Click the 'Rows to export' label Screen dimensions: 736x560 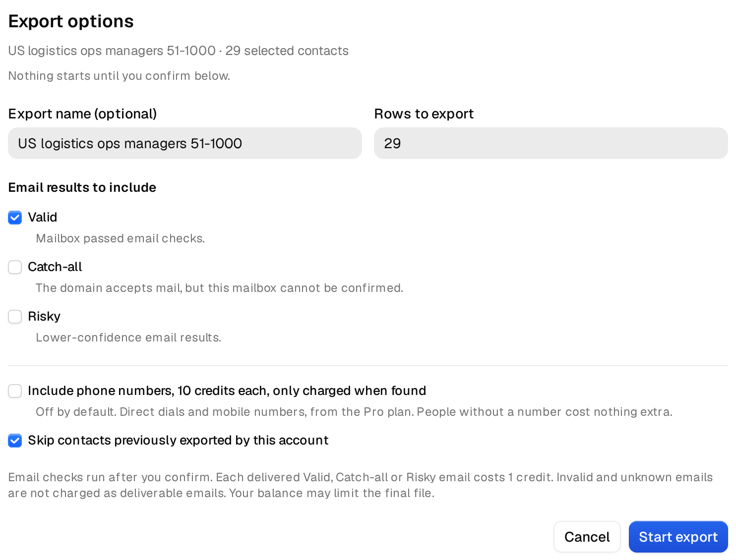[424, 114]
